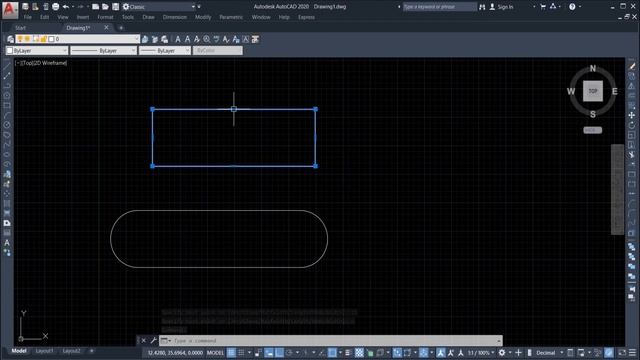This screenshot has width=640, height=360.
Task: Click the MODEL space button in status bar
Action: click(x=216, y=353)
